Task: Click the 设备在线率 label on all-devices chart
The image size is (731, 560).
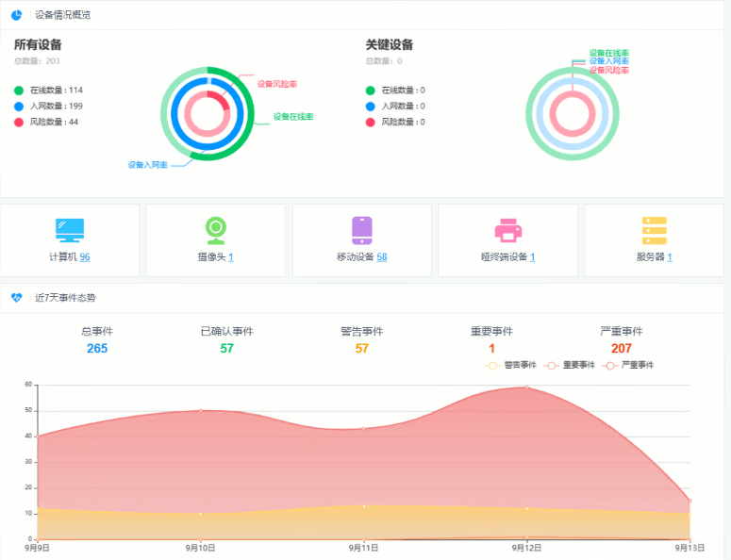Action: pyautogui.click(x=293, y=117)
